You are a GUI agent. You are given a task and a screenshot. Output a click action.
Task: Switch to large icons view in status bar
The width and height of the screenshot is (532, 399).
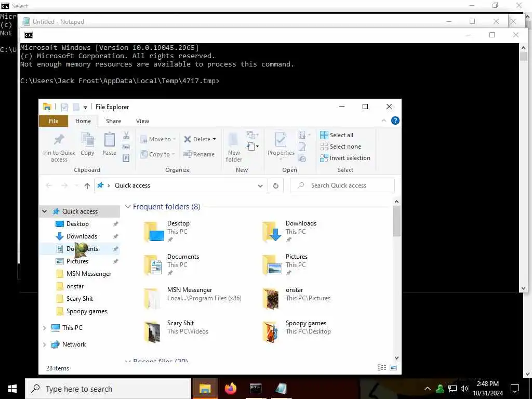click(393, 368)
